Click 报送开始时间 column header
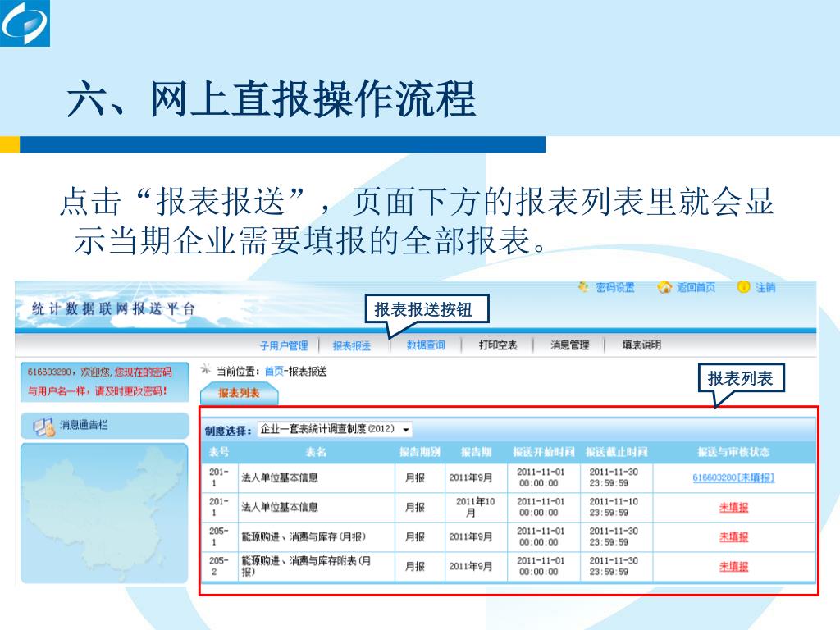Viewport: 840px width, 630px height. pyautogui.click(x=544, y=452)
